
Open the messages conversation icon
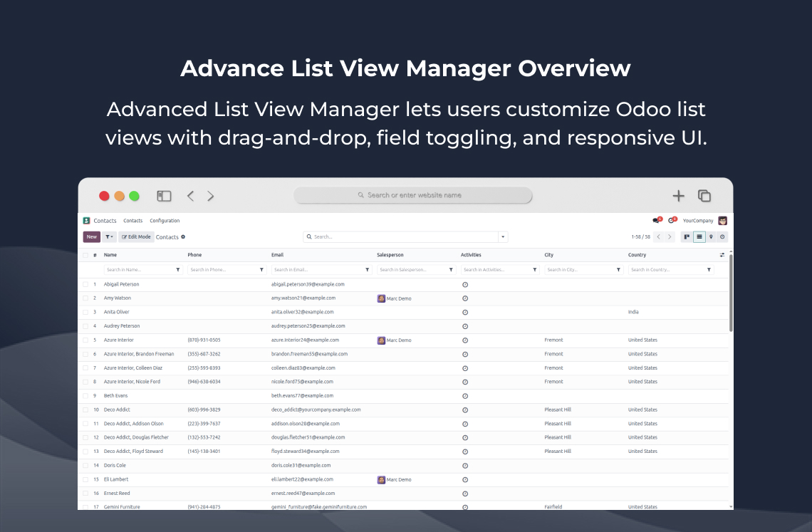click(657, 220)
